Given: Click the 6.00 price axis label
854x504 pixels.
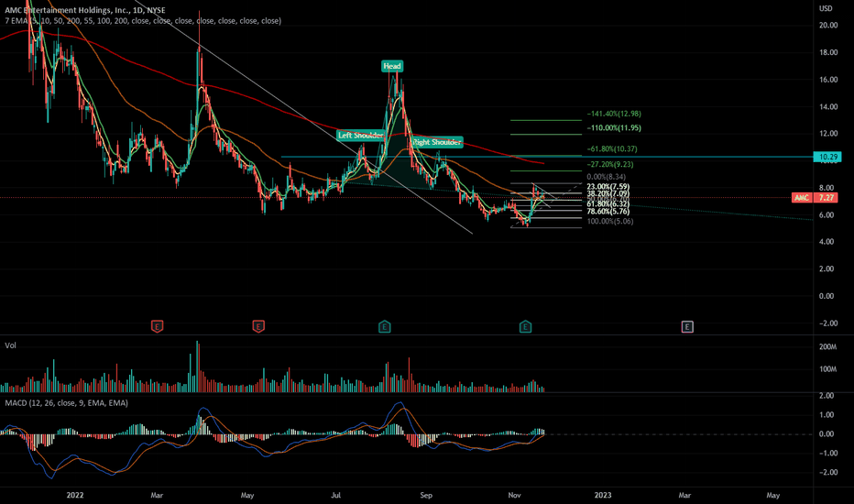Looking at the screenshot, I should coord(827,215).
